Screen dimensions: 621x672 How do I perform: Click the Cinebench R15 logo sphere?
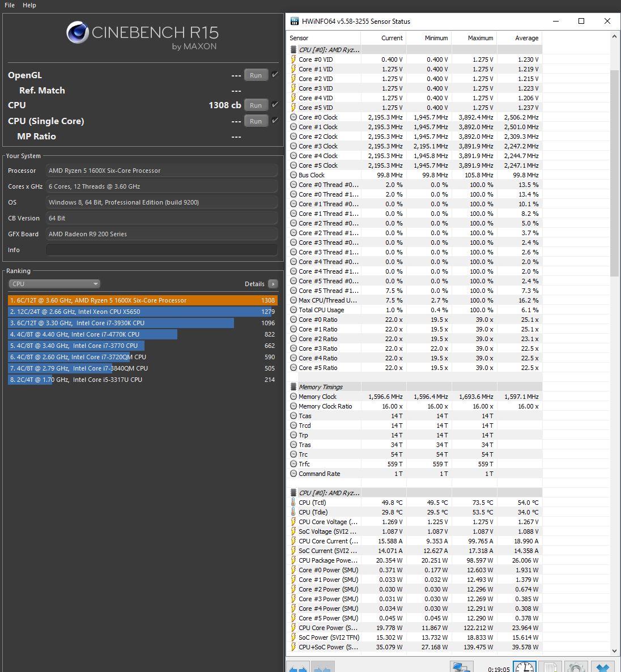[77, 33]
